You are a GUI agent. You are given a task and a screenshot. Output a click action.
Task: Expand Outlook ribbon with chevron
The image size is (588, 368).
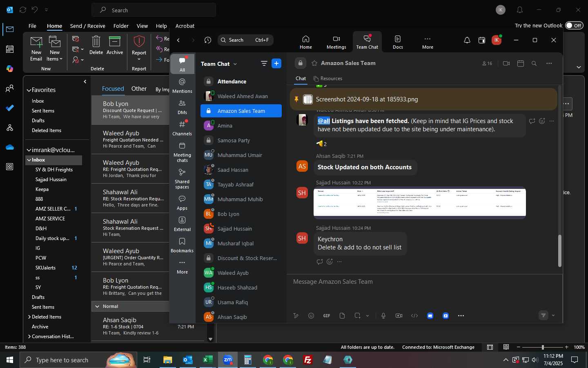click(579, 67)
